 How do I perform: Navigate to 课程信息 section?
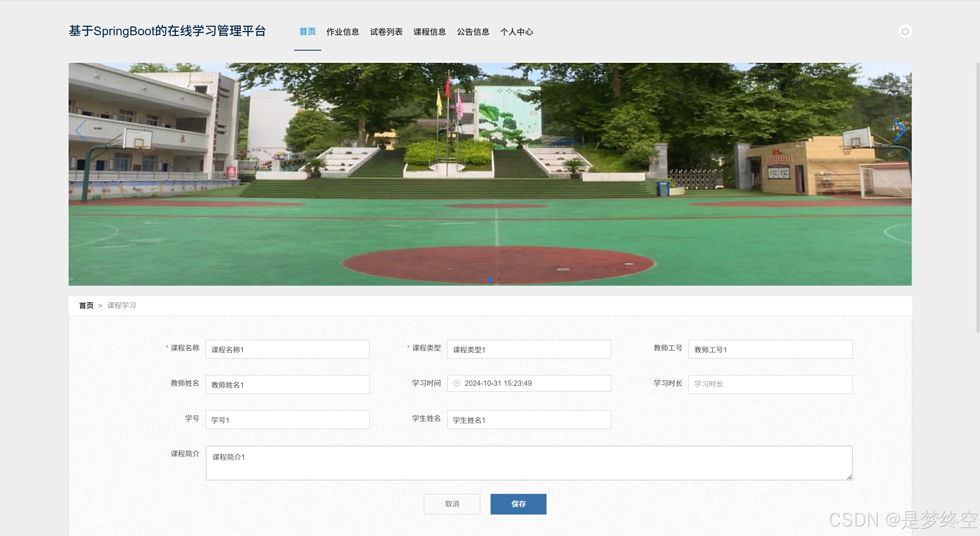coord(429,32)
